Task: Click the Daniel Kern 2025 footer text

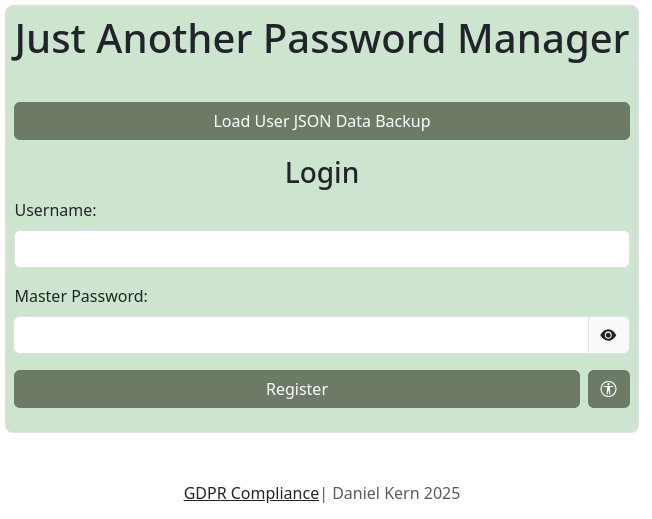Action: (396, 493)
